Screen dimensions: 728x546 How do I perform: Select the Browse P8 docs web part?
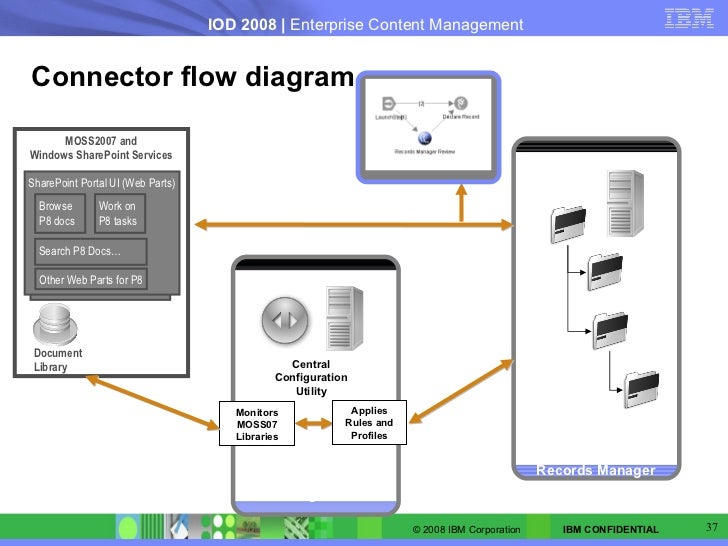60,213
